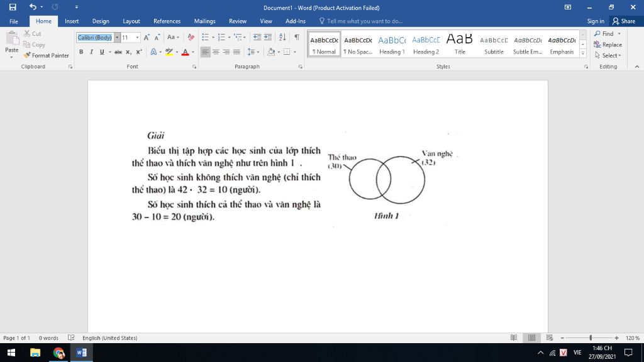The width and height of the screenshot is (644, 362).
Task: Open the font size dropdown
Action: (x=137, y=37)
